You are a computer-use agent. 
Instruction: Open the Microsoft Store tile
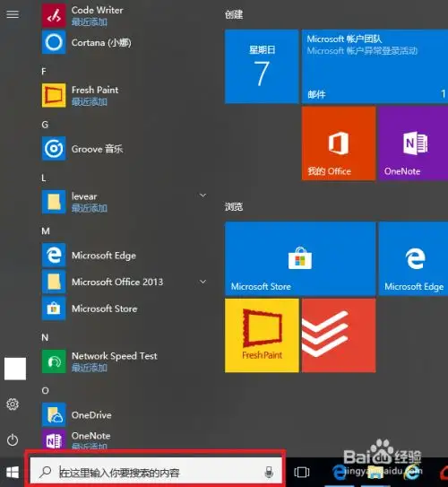300,258
